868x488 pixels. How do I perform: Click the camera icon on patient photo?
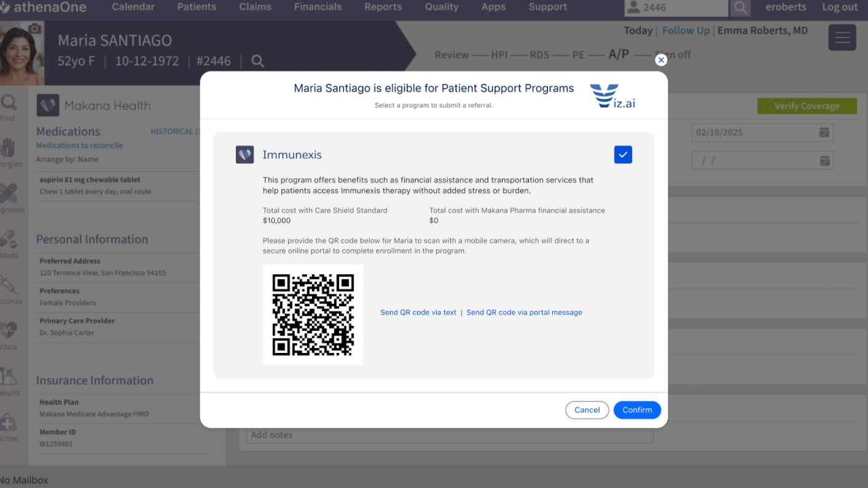click(x=35, y=29)
